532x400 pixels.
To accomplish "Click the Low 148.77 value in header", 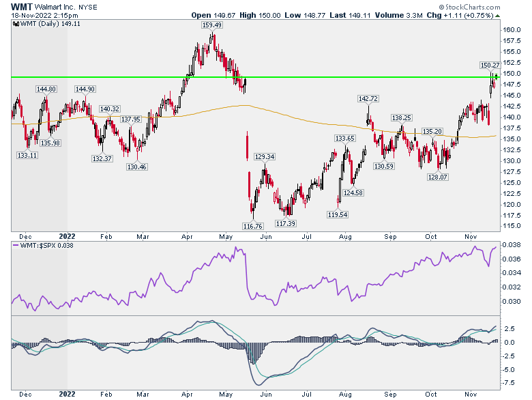I will (305, 15).
